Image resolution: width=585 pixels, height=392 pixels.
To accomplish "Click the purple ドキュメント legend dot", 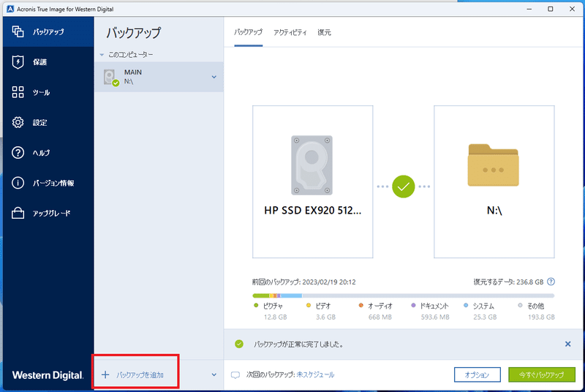I will tap(413, 306).
